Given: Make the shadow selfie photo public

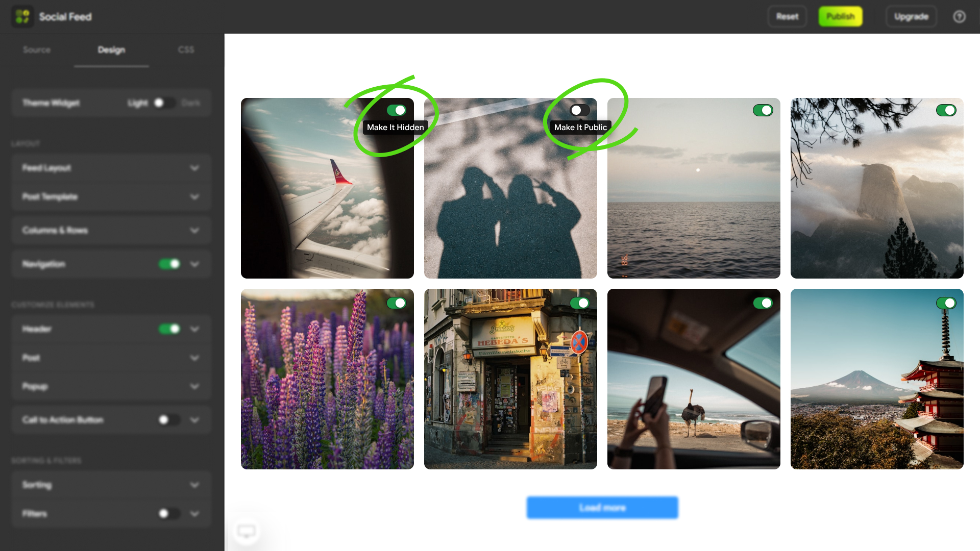Looking at the screenshot, I should point(581,110).
